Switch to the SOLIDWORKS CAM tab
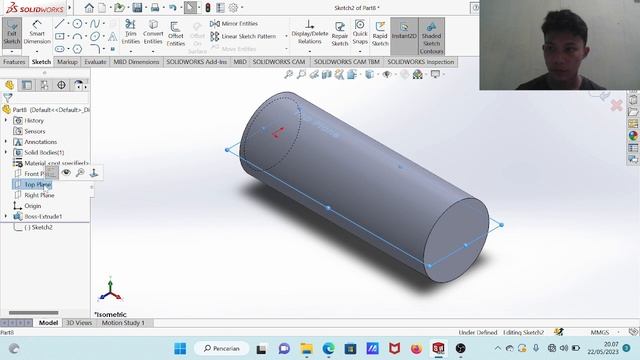Image resolution: width=640 pixels, height=360 pixels. pos(279,62)
